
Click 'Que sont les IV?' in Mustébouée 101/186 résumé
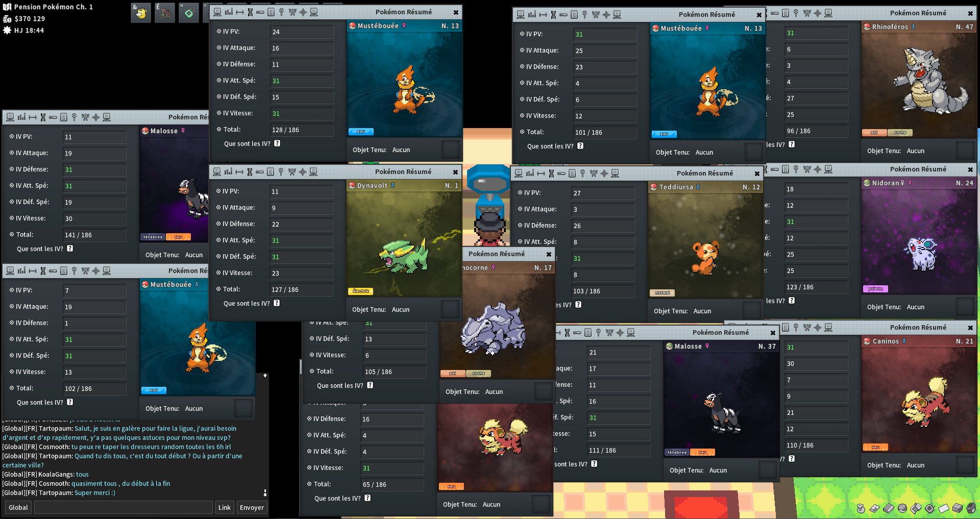[x=550, y=146]
